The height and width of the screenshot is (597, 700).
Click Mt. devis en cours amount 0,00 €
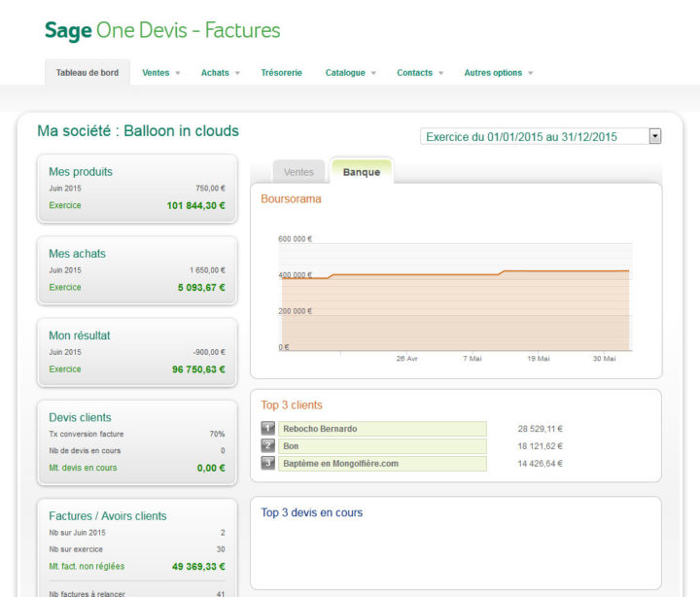211,468
